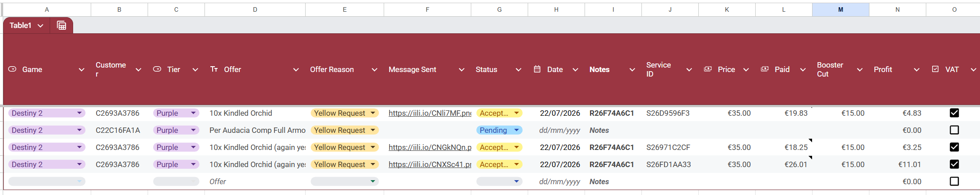980x195 pixels.
Task: Check the VAT box in the Pending row
Action: (954, 130)
